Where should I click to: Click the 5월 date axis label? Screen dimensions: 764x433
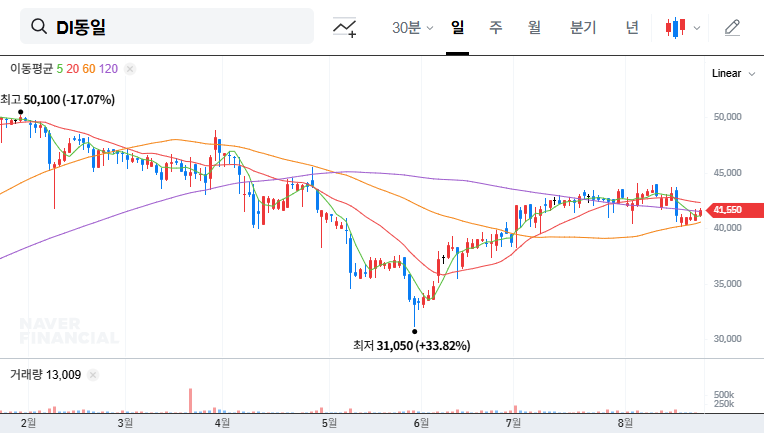pyautogui.click(x=329, y=423)
